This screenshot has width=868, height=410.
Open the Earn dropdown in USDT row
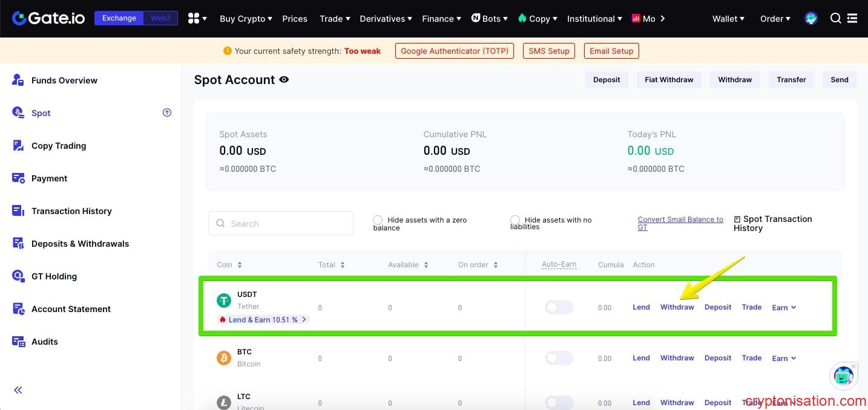[x=784, y=307]
